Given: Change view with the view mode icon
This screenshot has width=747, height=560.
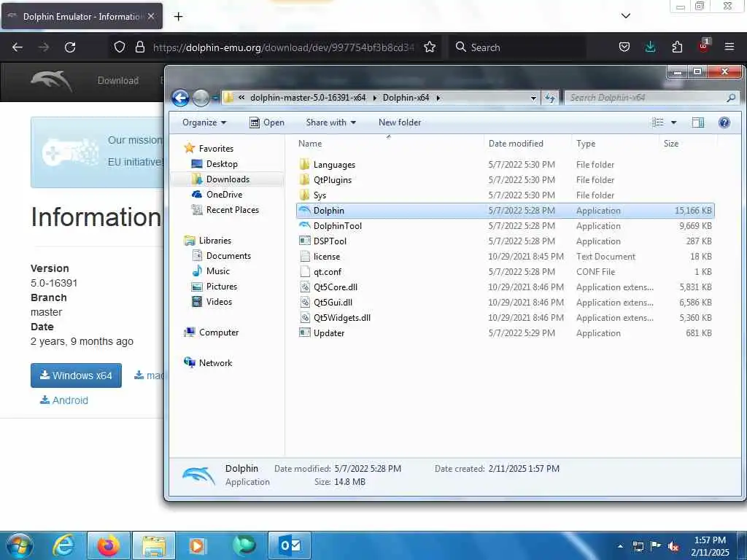Looking at the screenshot, I should tap(658, 122).
